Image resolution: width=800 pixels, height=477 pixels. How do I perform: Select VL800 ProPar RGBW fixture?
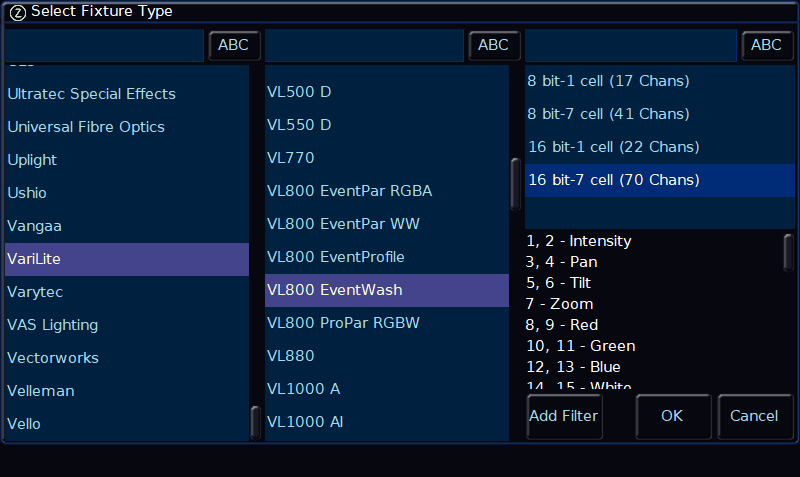[387, 323]
